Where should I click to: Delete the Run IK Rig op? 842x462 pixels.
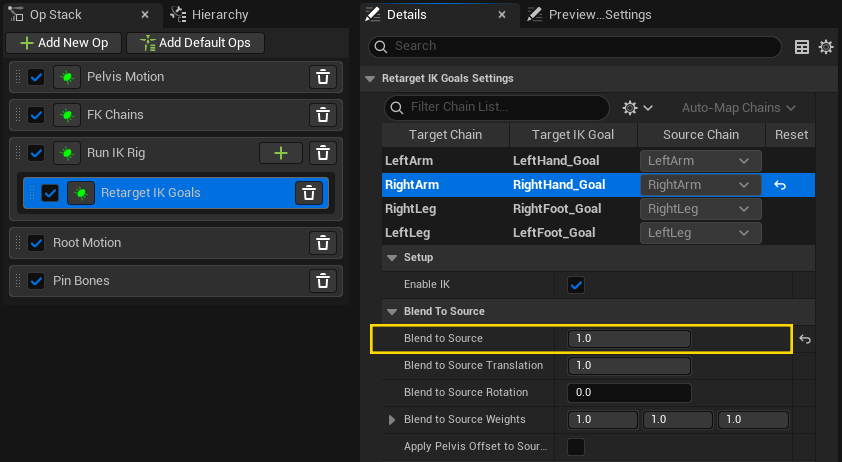pos(323,153)
